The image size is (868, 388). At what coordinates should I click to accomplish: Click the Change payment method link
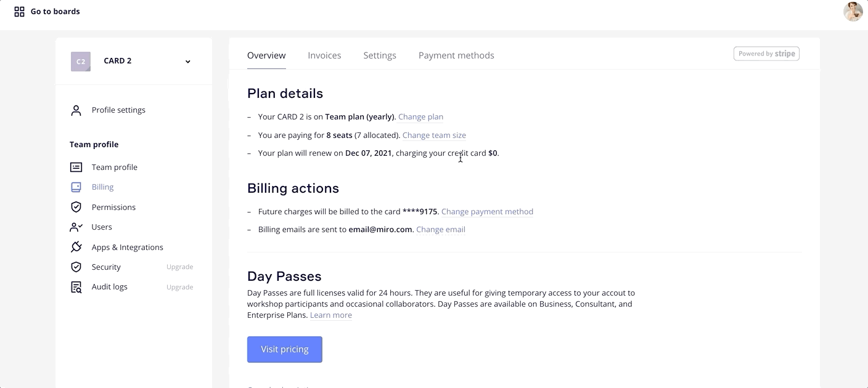click(x=487, y=212)
